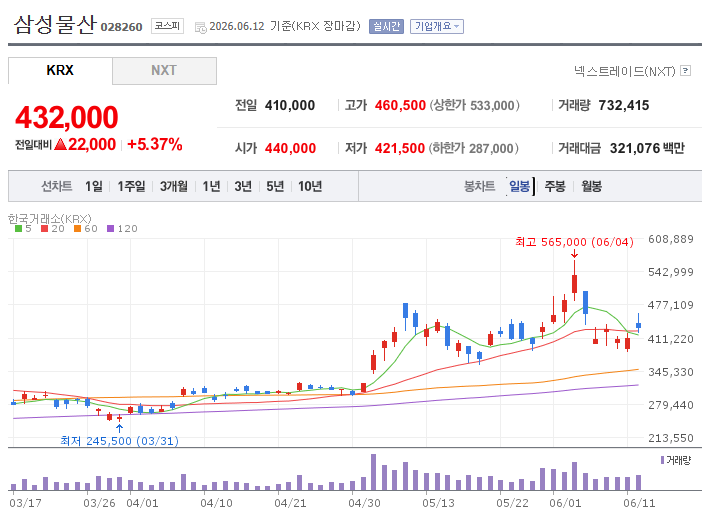Click the 코스피 market badge
Viewport: 702px width, 517px height.
167,26
